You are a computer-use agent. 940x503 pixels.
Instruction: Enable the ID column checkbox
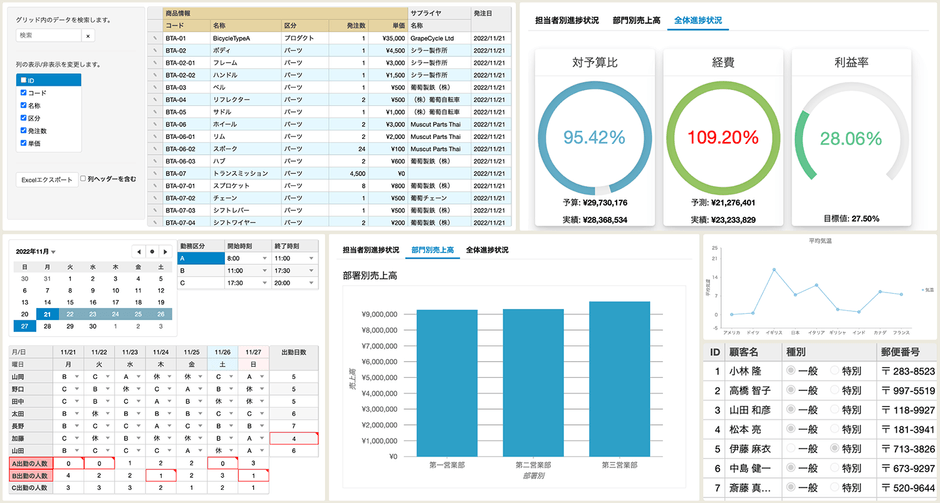[22, 79]
